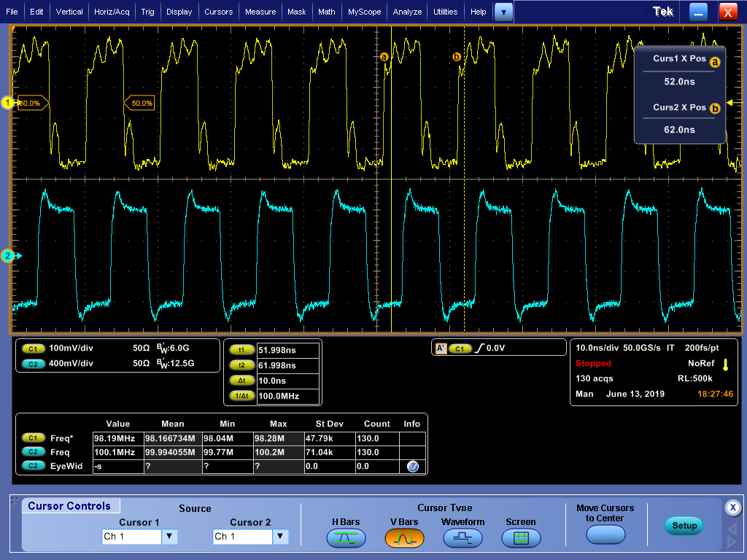Click the 0.0V trigger level value
Screen dimensions: 747x560
495,348
